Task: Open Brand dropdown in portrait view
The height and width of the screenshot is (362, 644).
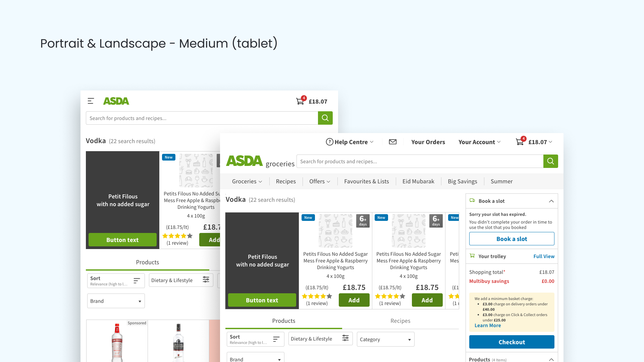Action: click(116, 301)
